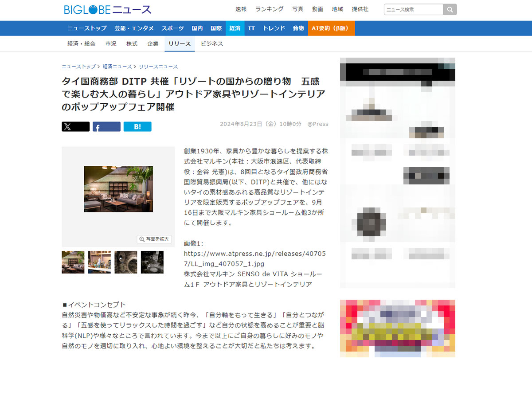Select the 国内 nav item
Screen dimensions: 532x399
[197, 28]
